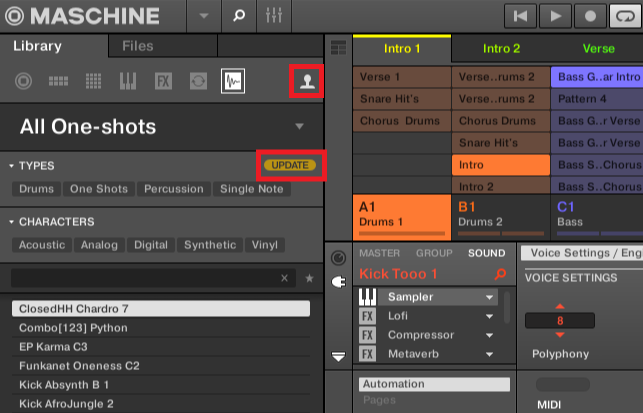Viewport: 643px width, 413px height.
Task: Select group C1 Bass
Action: (597, 217)
